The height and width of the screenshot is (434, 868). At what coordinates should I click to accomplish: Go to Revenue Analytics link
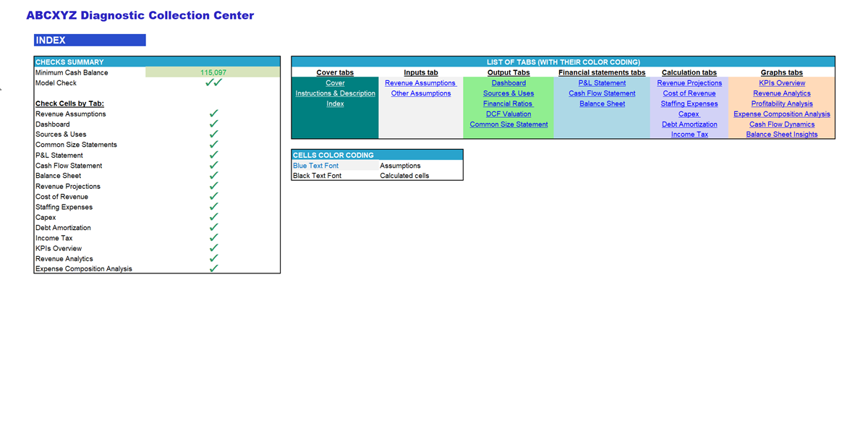click(782, 93)
